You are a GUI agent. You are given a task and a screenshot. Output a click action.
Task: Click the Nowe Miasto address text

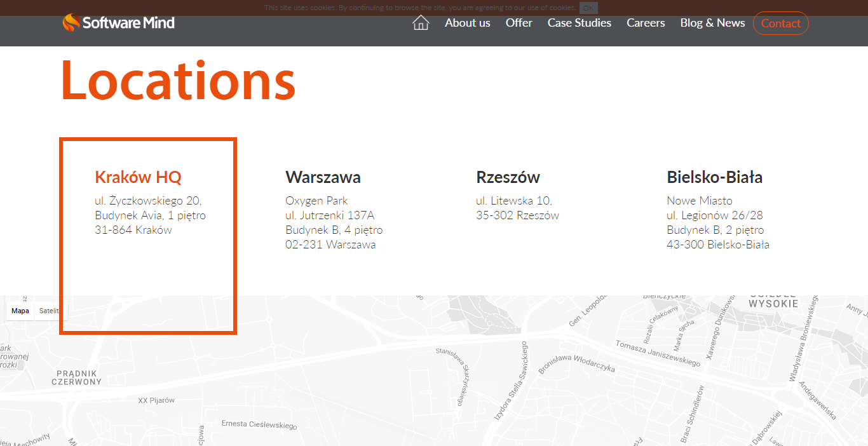coord(699,201)
